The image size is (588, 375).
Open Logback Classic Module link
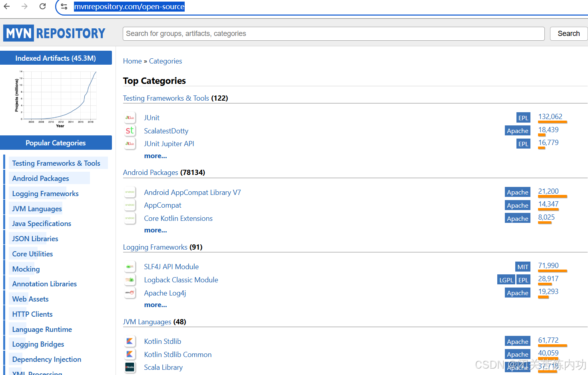click(181, 280)
